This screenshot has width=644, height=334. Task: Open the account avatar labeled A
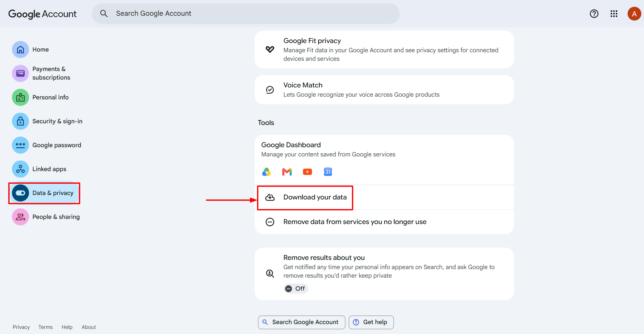click(x=634, y=14)
